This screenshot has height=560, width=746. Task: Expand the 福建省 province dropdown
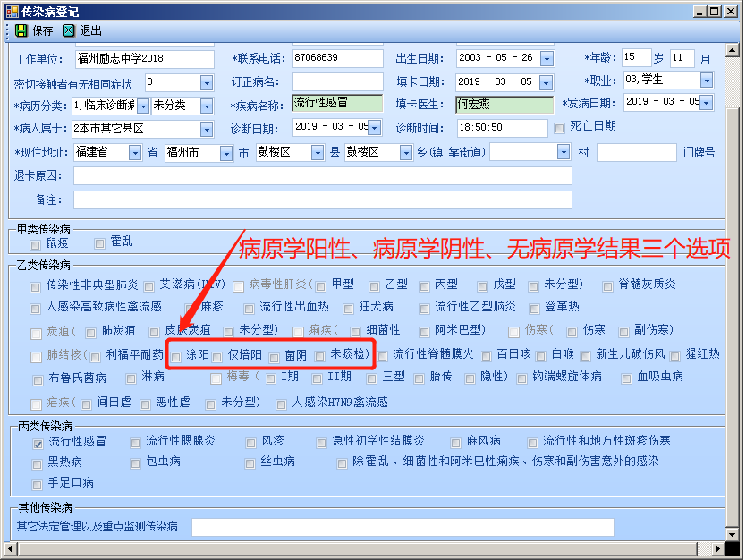click(135, 153)
